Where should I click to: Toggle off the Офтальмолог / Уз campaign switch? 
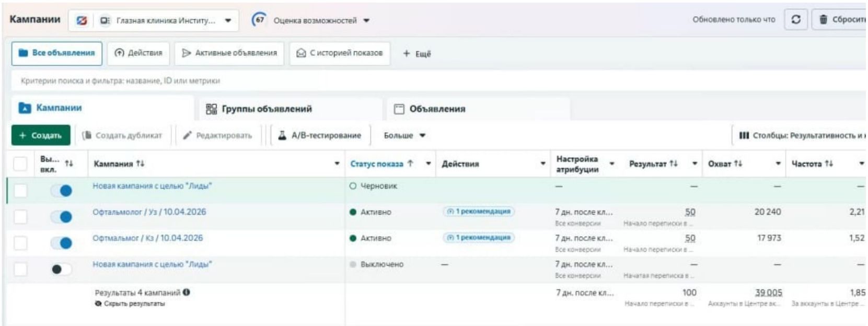pyautogui.click(x=62, y=216)
